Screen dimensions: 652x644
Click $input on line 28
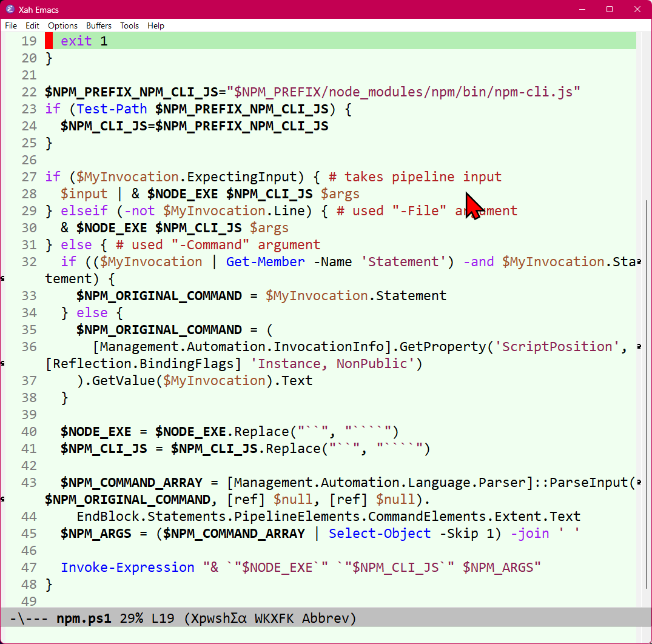coord(84,193)
